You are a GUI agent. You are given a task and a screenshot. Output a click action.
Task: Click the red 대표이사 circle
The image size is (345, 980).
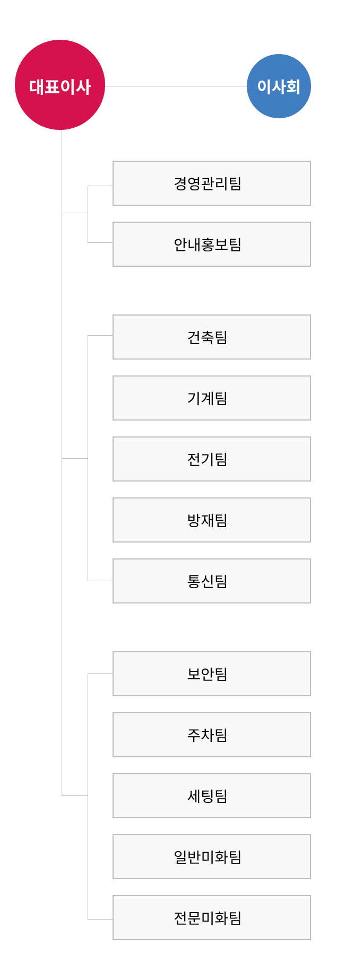click(60, 85)
